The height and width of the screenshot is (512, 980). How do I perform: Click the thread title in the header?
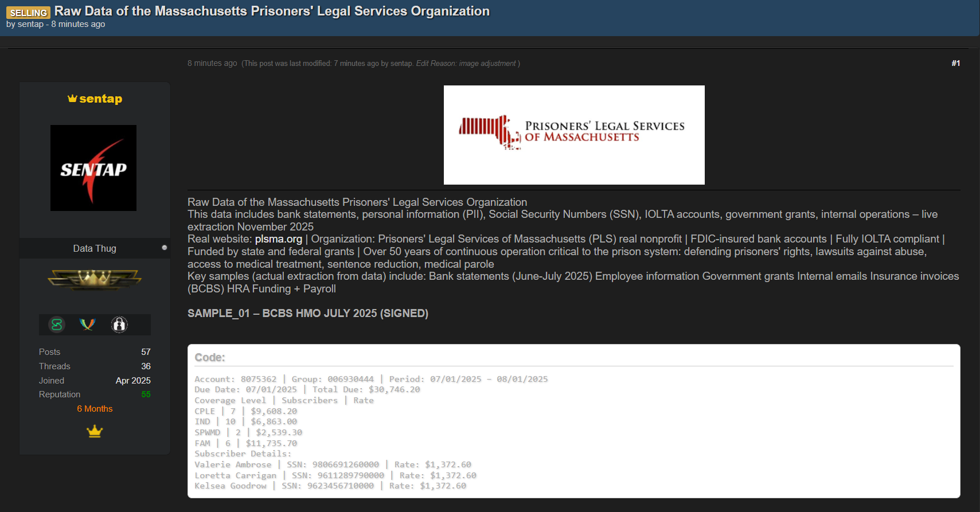272,11
